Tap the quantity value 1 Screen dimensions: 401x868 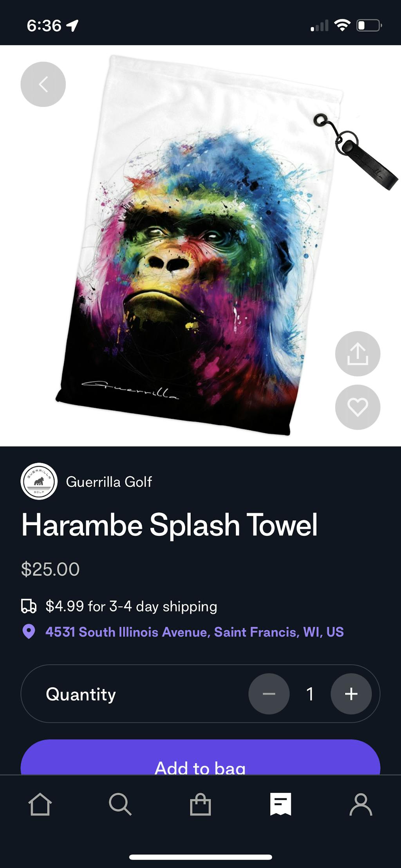tap(310, 694)
